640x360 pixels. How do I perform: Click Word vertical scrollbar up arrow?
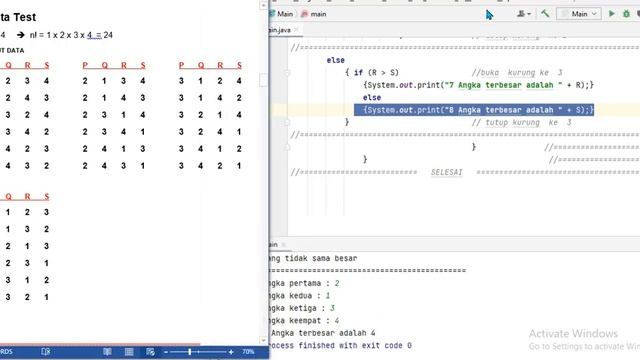(x=263, y=5)
